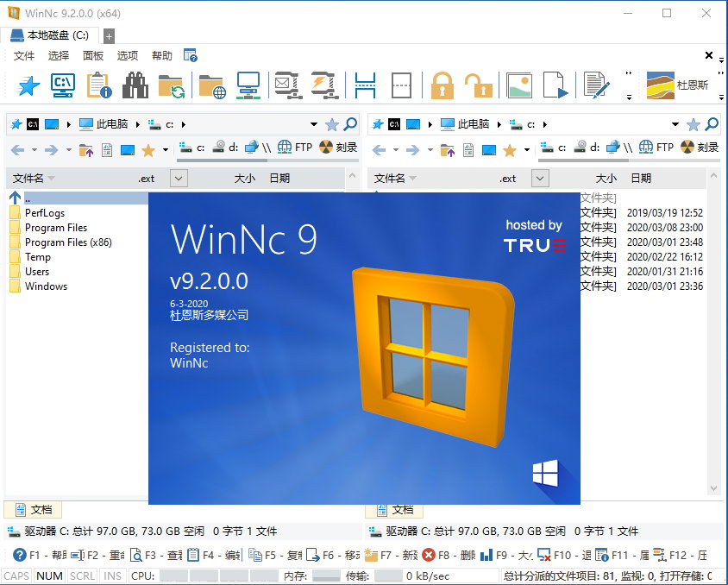Open the C:\ command prompt toolbar icon
The width and height of the screenshot is (728, 585).
(63, 85)
